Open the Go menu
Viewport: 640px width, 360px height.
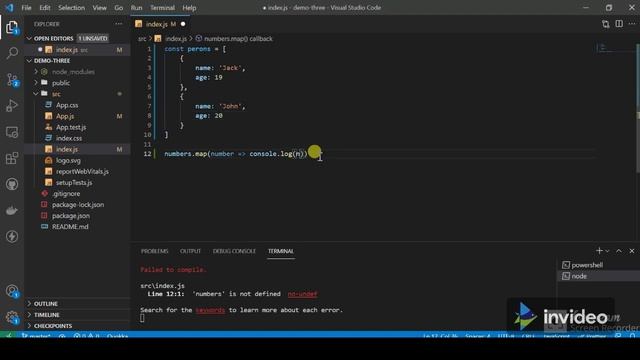(118, 7)
